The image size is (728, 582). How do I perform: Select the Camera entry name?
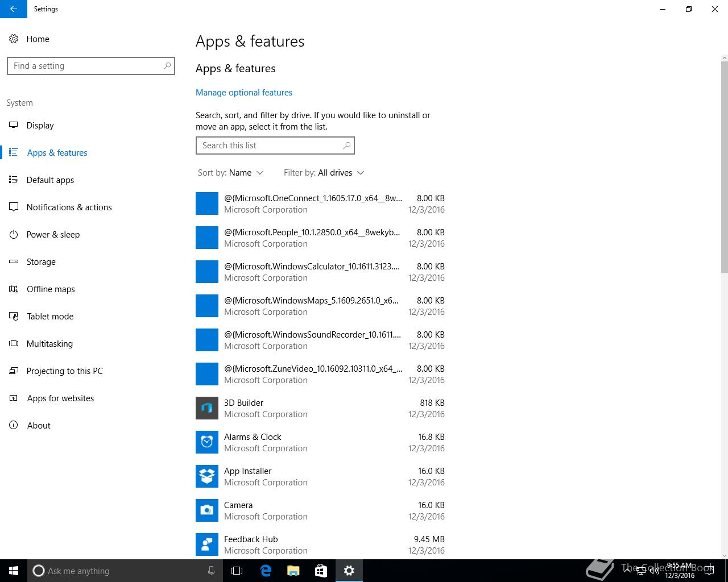[x=238, y=505]
